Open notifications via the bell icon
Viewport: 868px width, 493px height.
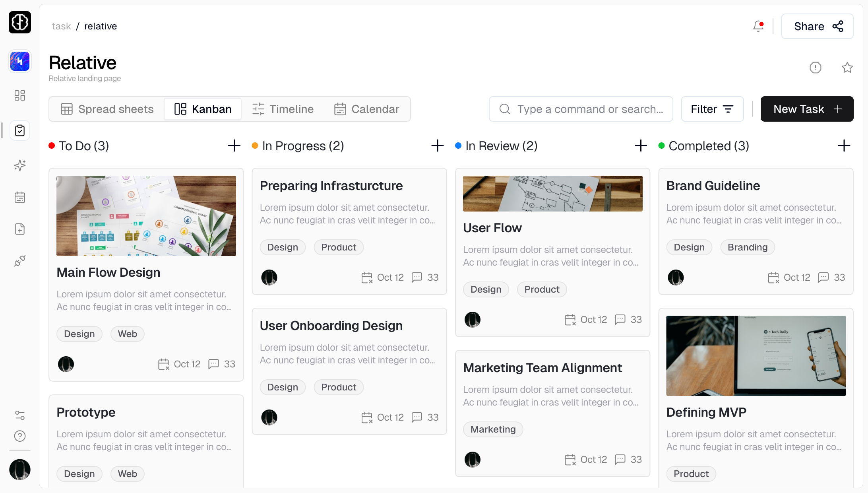(x=758, y=26)
